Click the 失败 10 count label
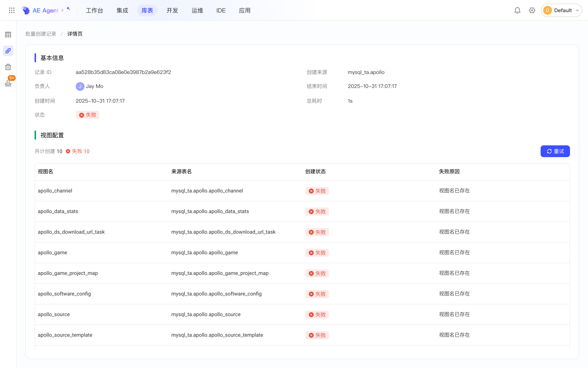This screenshot has height=368, width=588. tap(78, 151)
